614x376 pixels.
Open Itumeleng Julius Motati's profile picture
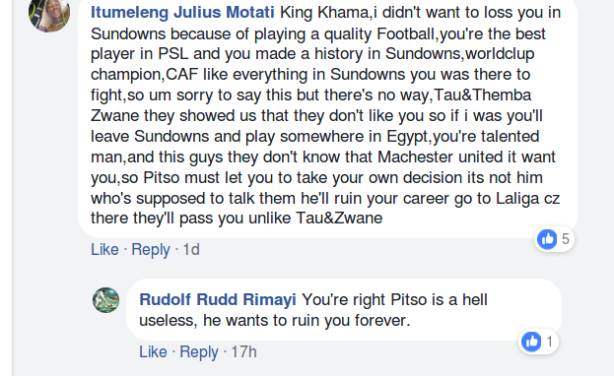click(x=49, y=12)
